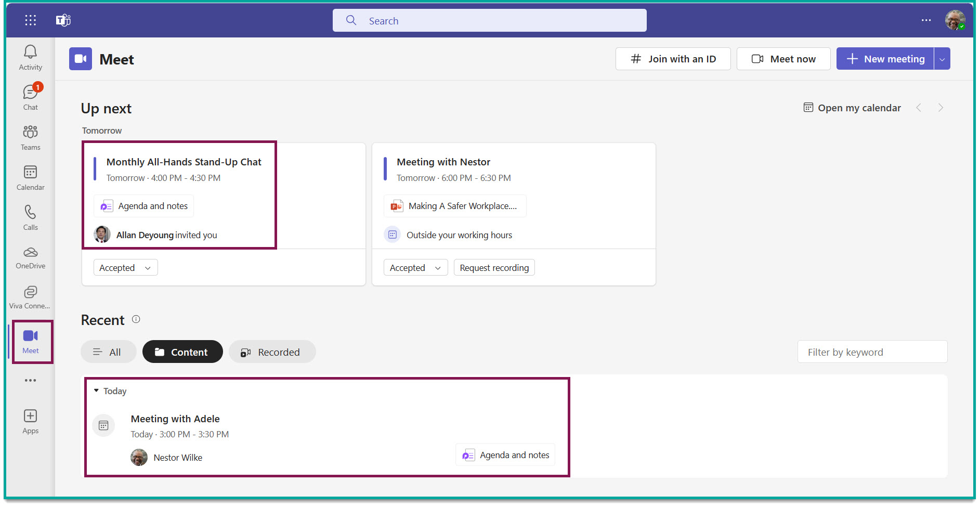Open Viva Connections in the sidebar

point(30,296)
